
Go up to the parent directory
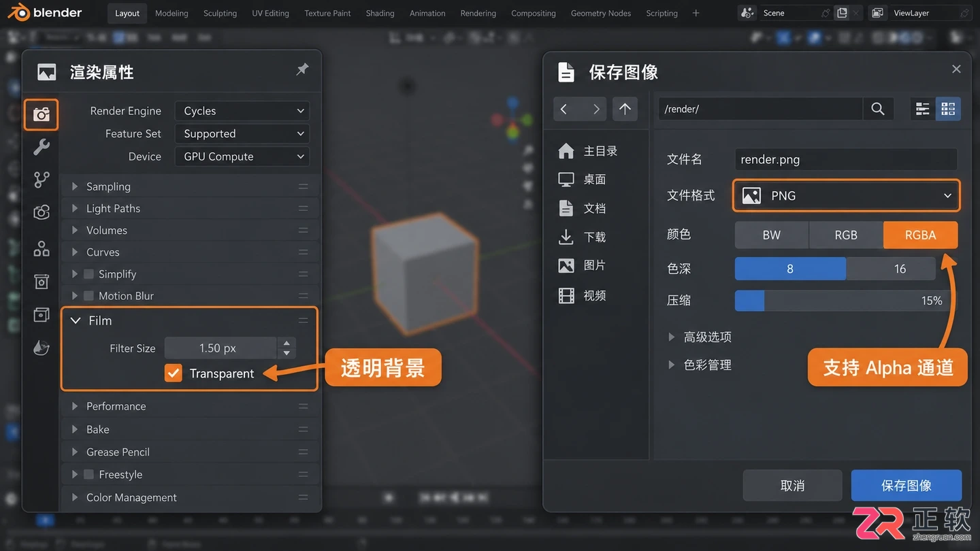(x=625, y=109)
